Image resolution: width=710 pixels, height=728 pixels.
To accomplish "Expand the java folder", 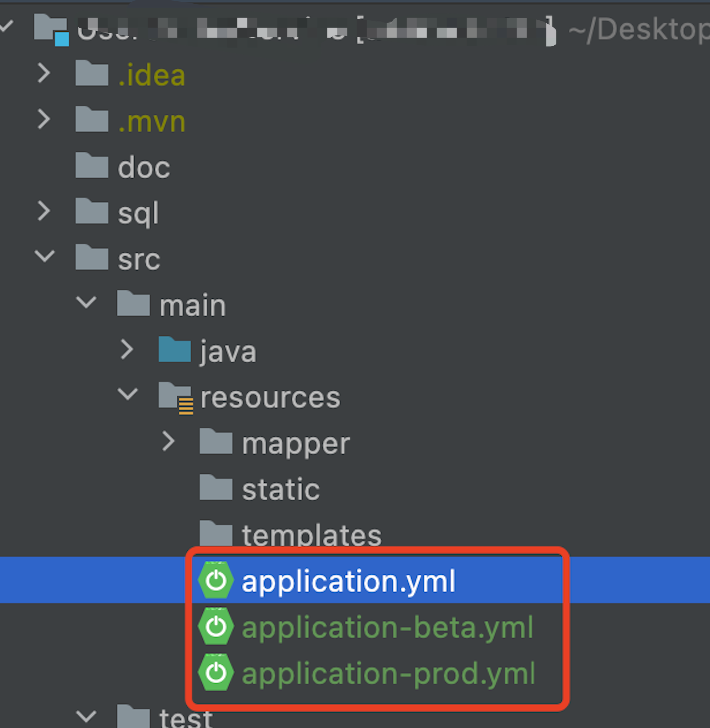I will coord(127,349).
